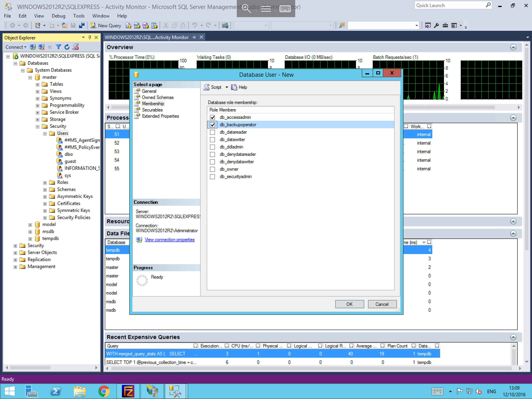Click the Refresh icon in Object Explorer
532x399 pixels.
pos(67,47)
